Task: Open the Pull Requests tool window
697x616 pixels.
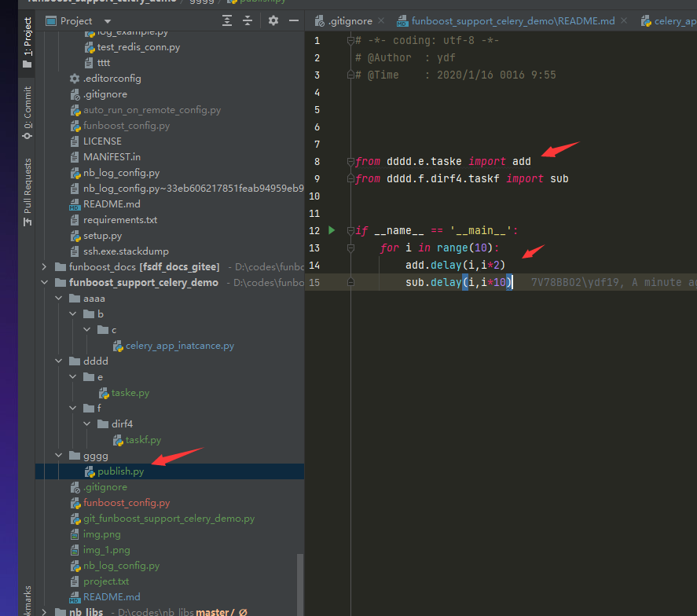Action: [x=28, y=192]
